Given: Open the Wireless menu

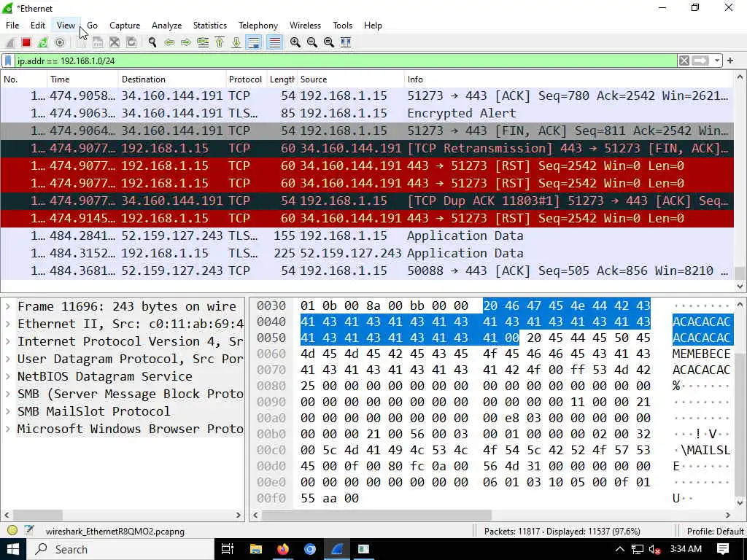Looking at the screenshot, I should tap(306, 26).
